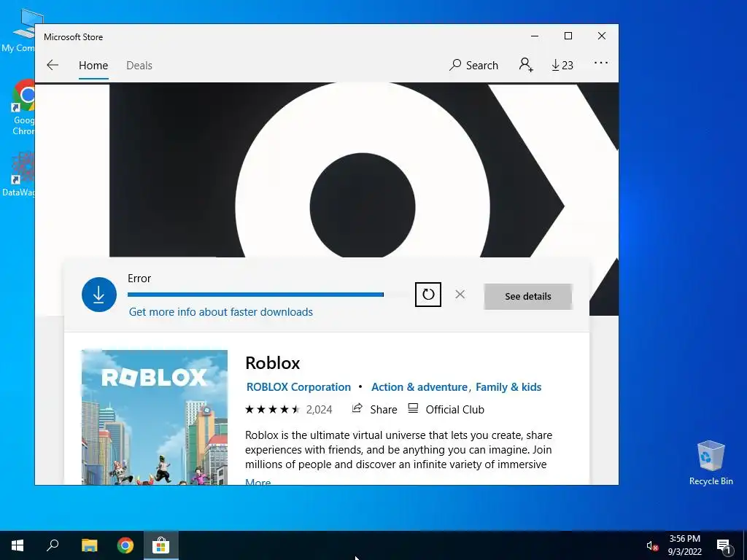The height and width of the screenshot is (560, 747).
Task: Click the 2,024 ratings count
Action: pos(320,410)
